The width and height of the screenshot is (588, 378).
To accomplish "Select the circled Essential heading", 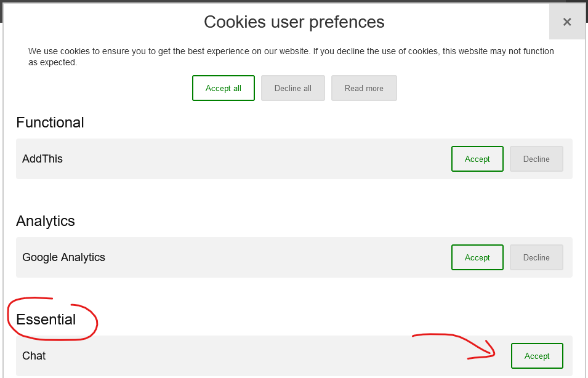I will (x=46, y=320).
